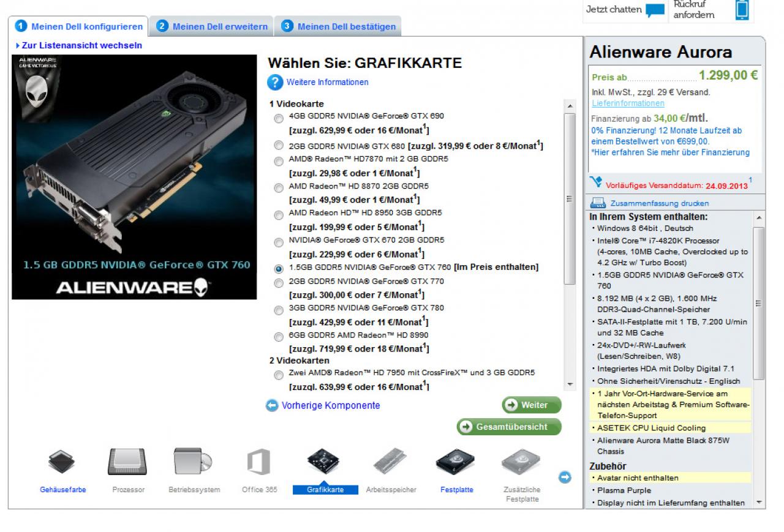784x532 pixels.
Task: Select the Prozessor chip icon
Action: click(x=127, y=462)
